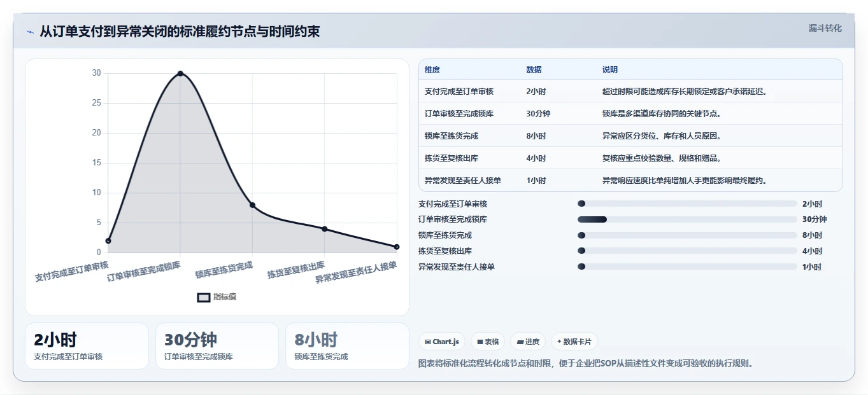Click the 4小时 table cell
The height and width of the screenshot is (395, 868).
pyautogui.click(x=536, y=158)
